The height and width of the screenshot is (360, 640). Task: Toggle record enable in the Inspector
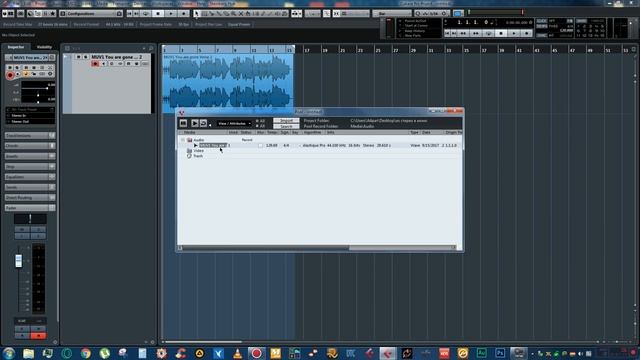point(10,75)
